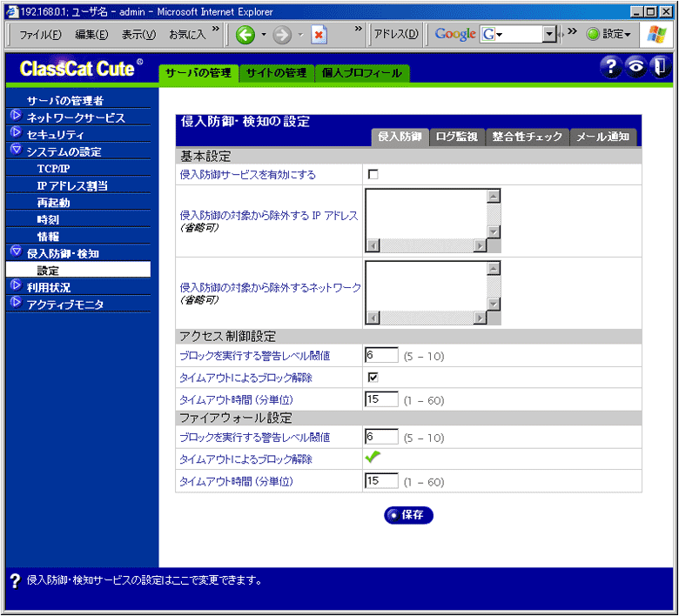Click the browser Forward arrow button
This screenshot has width=679, height=616.
281,35
